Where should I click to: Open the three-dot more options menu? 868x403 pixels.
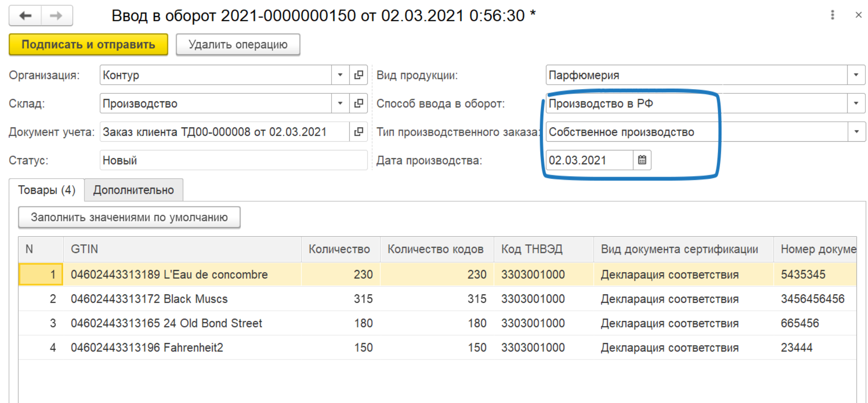[832, 15]
